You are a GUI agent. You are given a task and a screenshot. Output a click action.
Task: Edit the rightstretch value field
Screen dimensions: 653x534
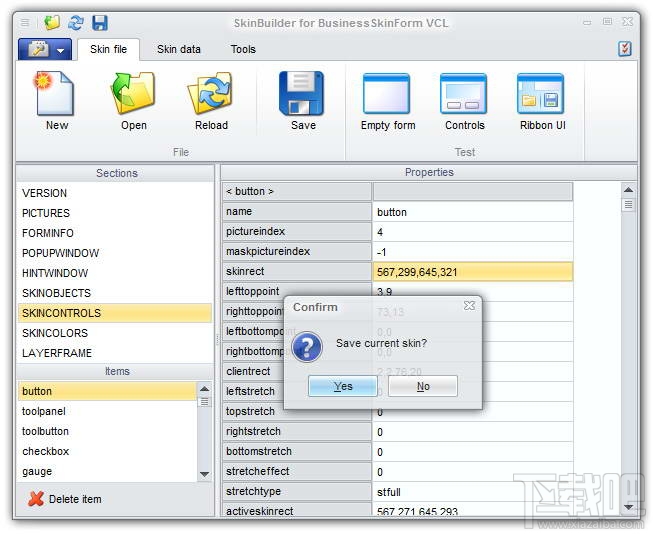click(x=473, y=432)
